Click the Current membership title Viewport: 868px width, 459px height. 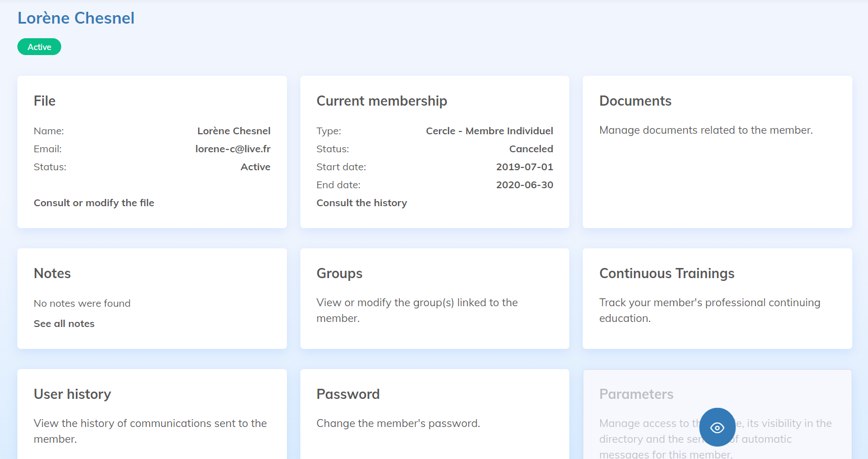382,101
